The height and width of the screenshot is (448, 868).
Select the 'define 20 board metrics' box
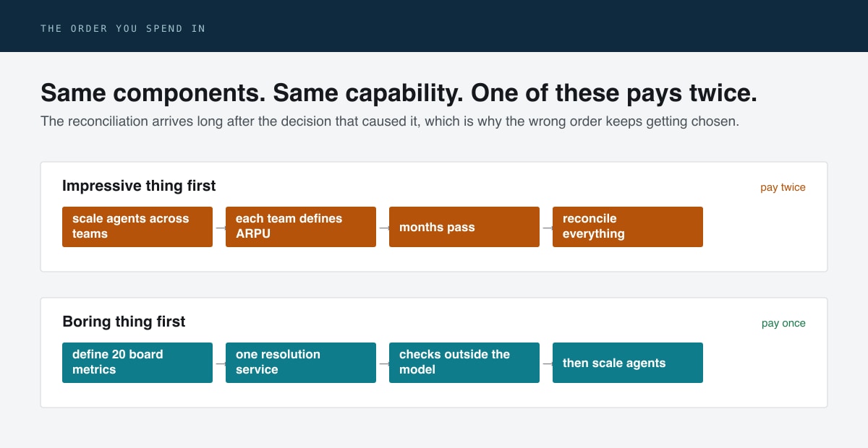click(x=137, y=363)
